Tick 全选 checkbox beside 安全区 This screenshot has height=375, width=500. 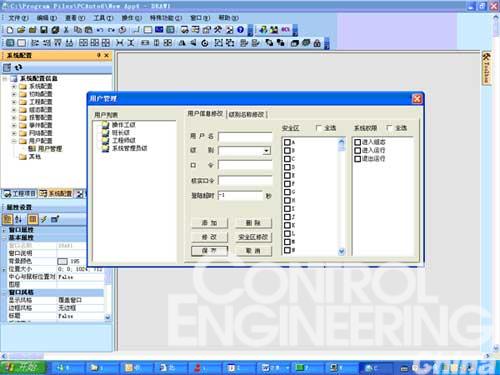click(318, 128)
